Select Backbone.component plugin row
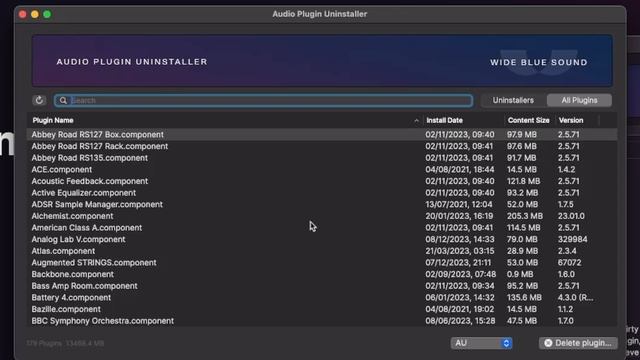The width and height of the screenshot is (640, 360). [322, 274]
